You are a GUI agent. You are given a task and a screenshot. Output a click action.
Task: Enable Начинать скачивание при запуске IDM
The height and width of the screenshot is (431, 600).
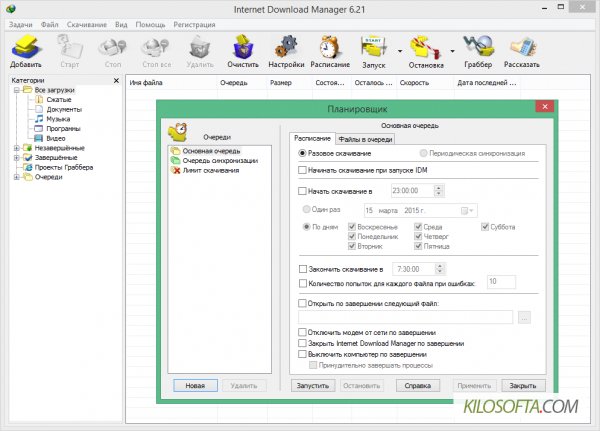click(302, 170)
